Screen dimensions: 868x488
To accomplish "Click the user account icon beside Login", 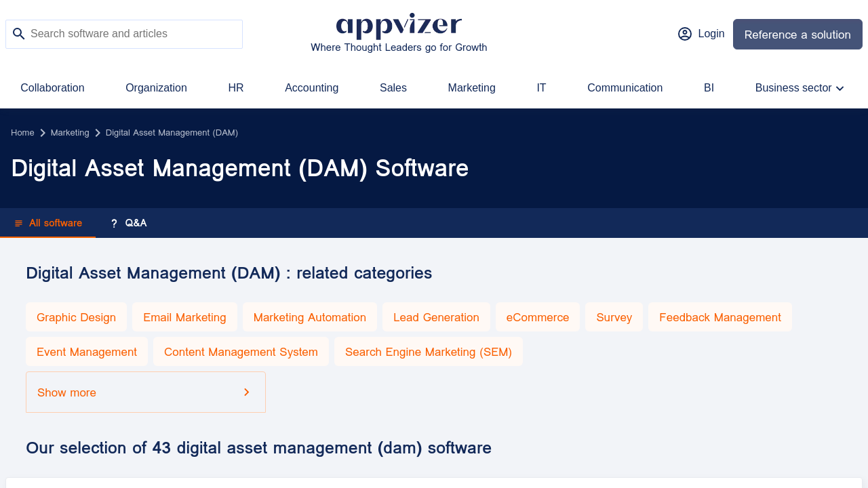I will pyautogui.click(x=685, y=34).
